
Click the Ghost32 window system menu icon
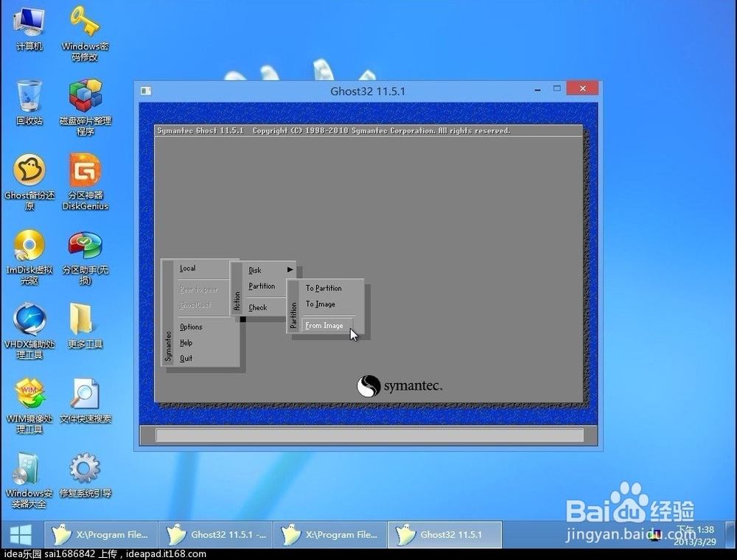pyautogui.click(x=146, y=91)
